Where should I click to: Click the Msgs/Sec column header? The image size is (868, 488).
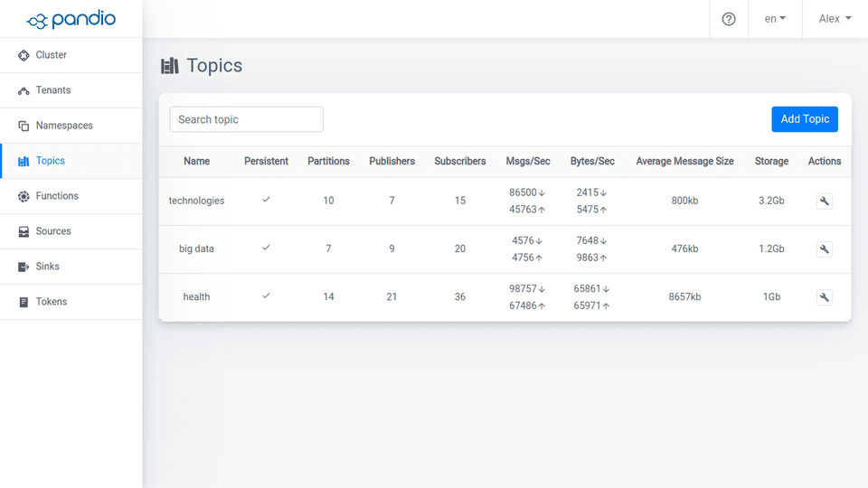528,161
